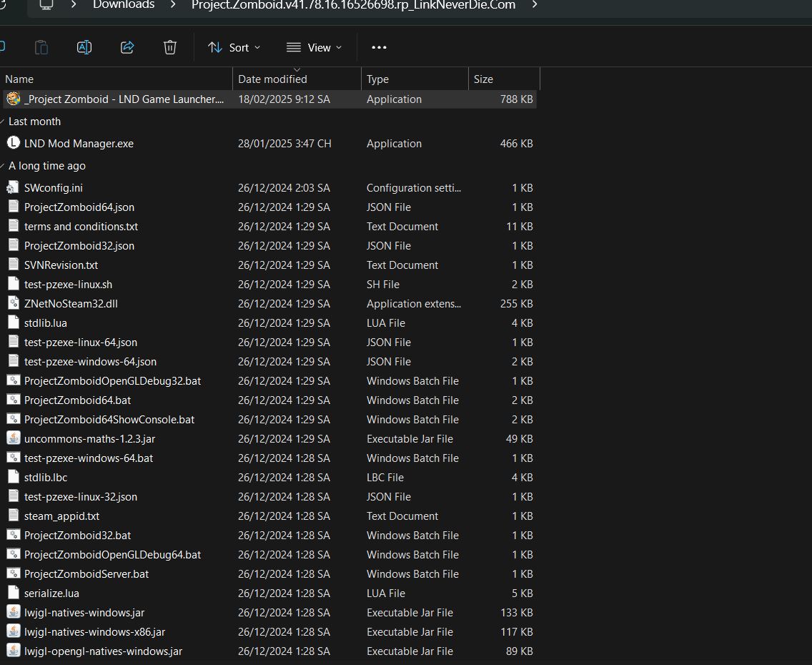The image size is (812, 665).
Task: Open the See more three-dots menu
Action: pyautogui.click(x=379, y=47)
